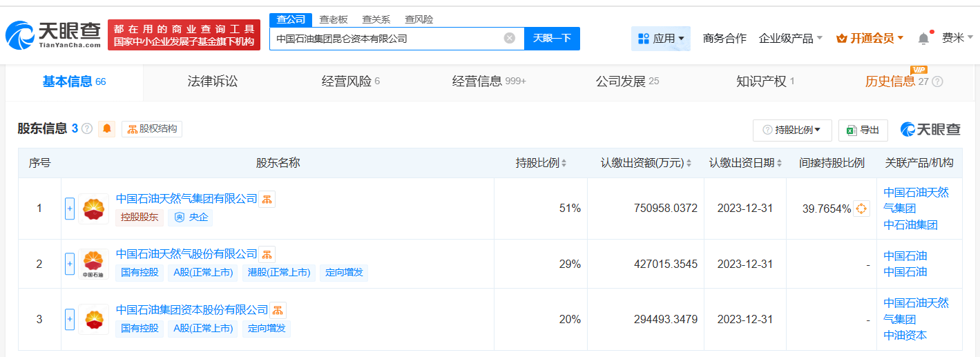Screen dimensions: 980x357
Task: Click the company name search input field
Action: (387, 39)
